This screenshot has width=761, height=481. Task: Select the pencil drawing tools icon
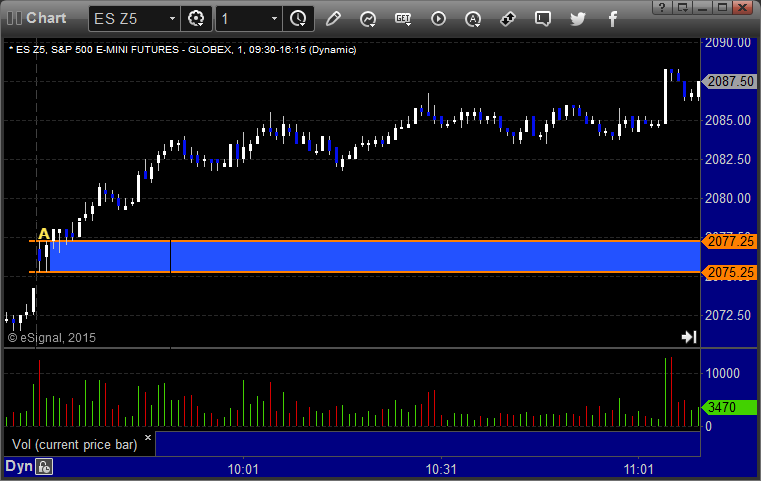pos(333,19)
